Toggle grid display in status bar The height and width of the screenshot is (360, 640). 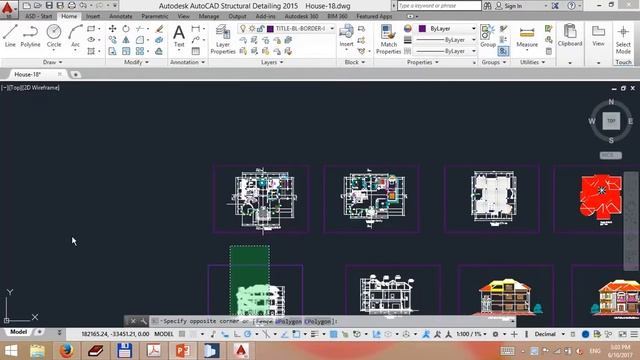(182, 334)
